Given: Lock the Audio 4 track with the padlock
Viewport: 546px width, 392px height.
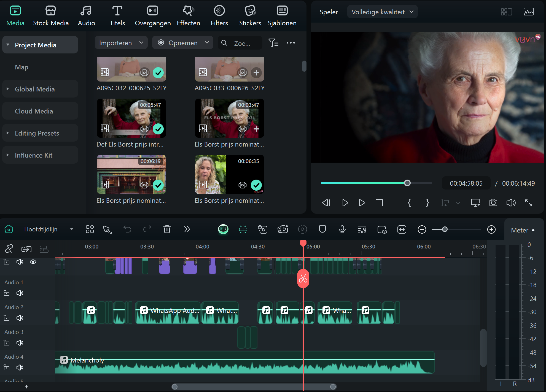Looking at the screenshot, I should click(x=6, y=367).
